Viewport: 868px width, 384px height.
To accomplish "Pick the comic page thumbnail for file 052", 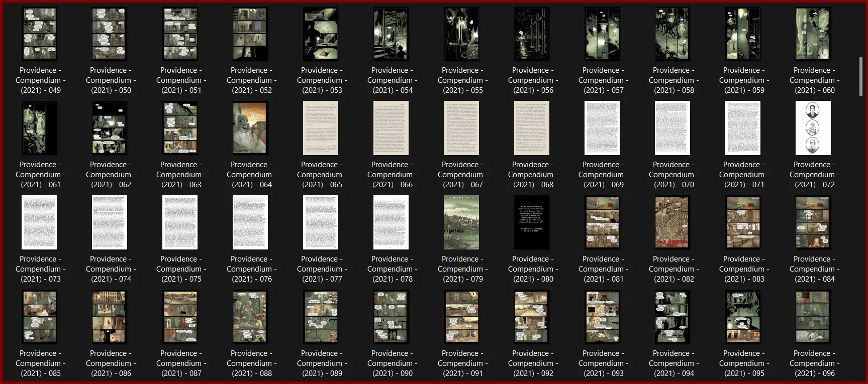I will pos(250,34).
